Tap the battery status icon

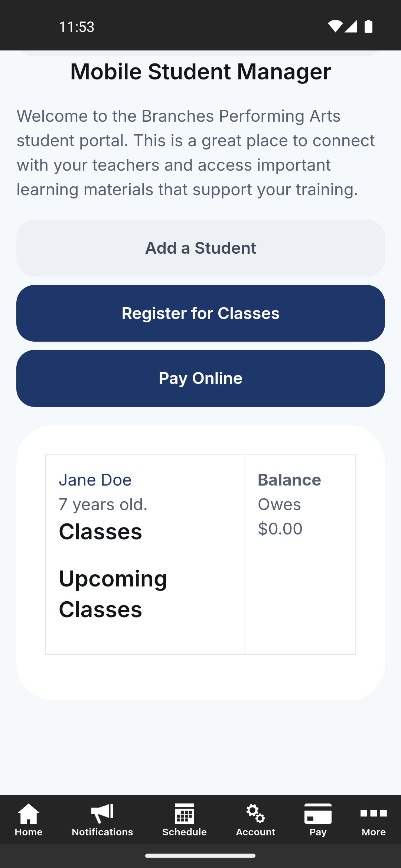[x=368, y=26]
